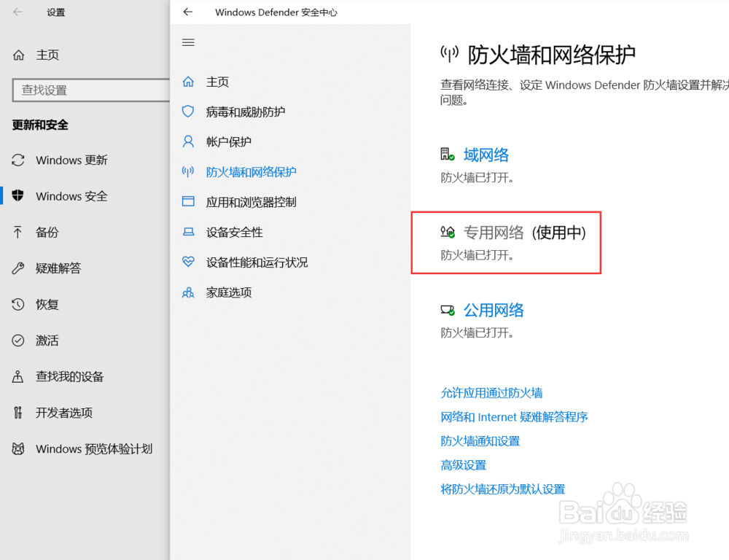729x560 pixels.
Task: Select 防火墙和网络保护 in navigation
Action: [251, 172]
